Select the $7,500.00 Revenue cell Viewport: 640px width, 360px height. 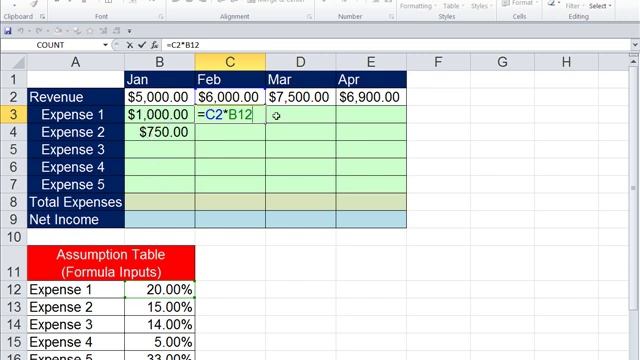[300, 97]
